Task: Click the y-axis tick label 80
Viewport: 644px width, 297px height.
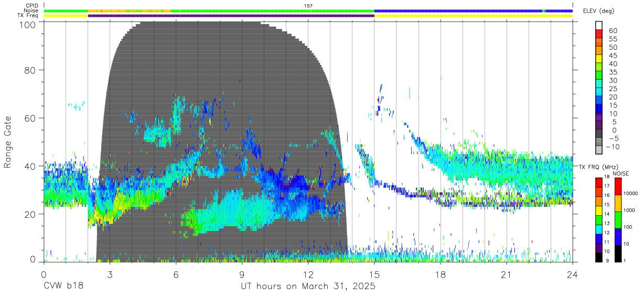Action: click(x=30, y=70)
